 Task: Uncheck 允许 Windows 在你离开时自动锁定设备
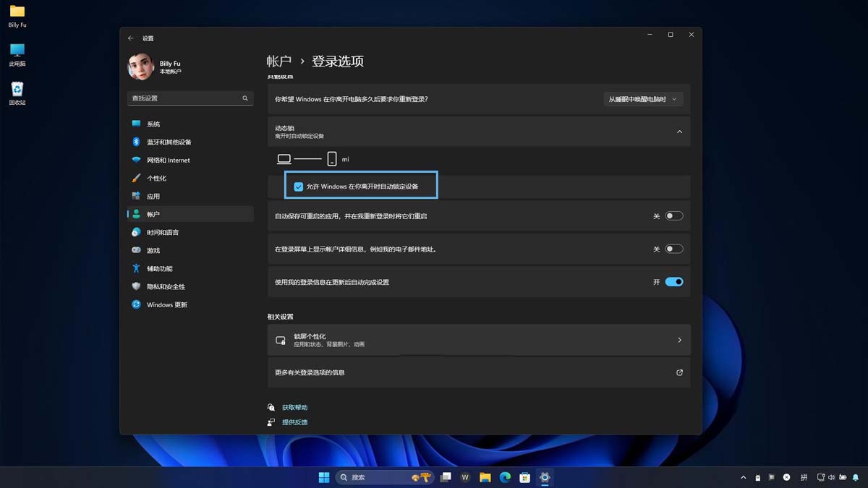pyautogui.click(x=299, y=186)
